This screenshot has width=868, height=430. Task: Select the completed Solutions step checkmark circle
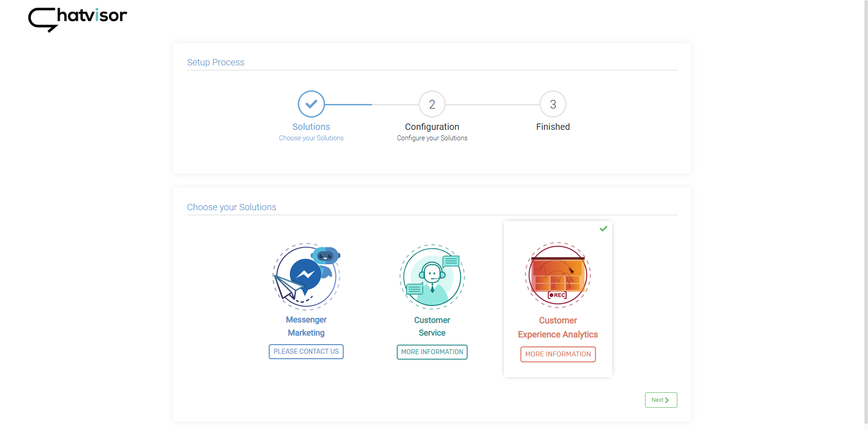[311, 104]
